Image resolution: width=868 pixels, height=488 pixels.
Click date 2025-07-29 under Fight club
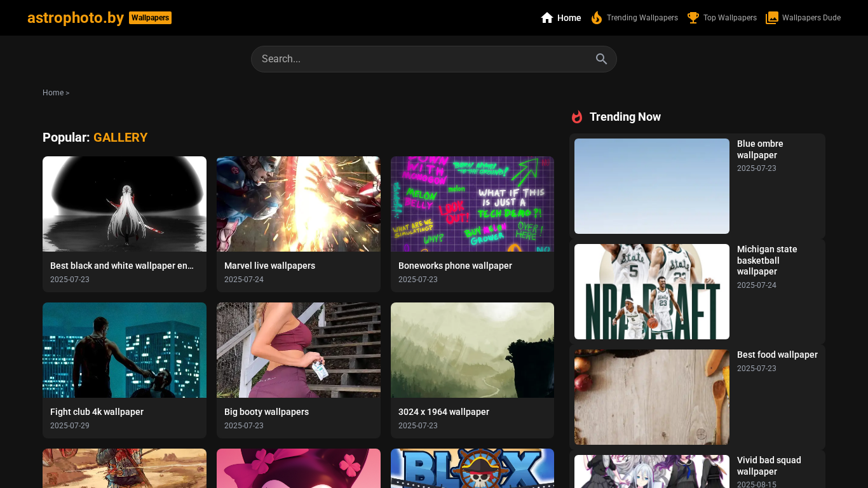point(70,426)
